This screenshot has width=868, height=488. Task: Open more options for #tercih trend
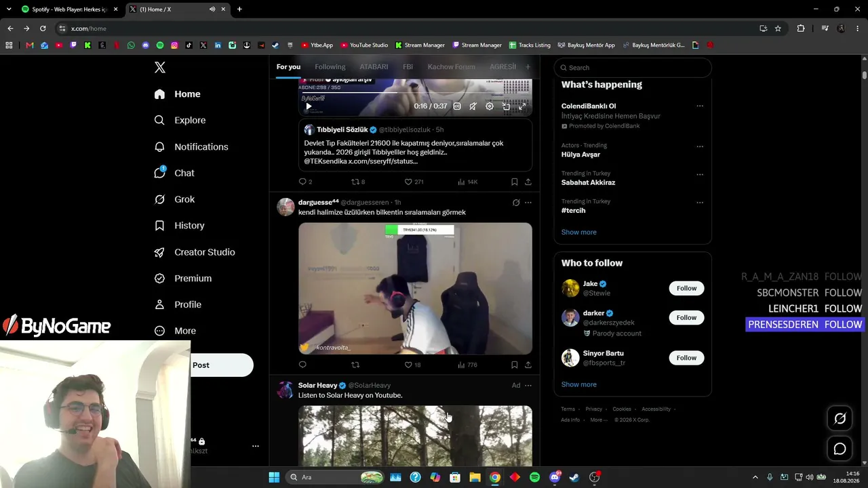click(x=700, y=202)
